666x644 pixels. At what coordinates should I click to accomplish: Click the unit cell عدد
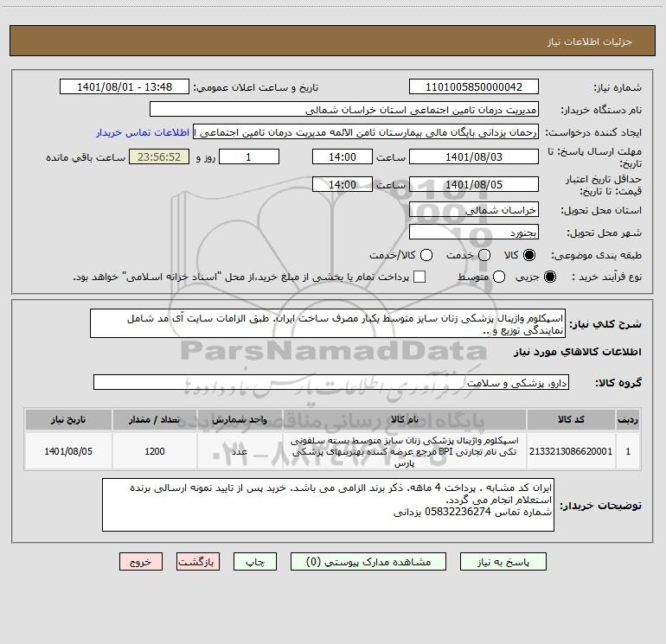pyautogui.click(x=240, y=451)
